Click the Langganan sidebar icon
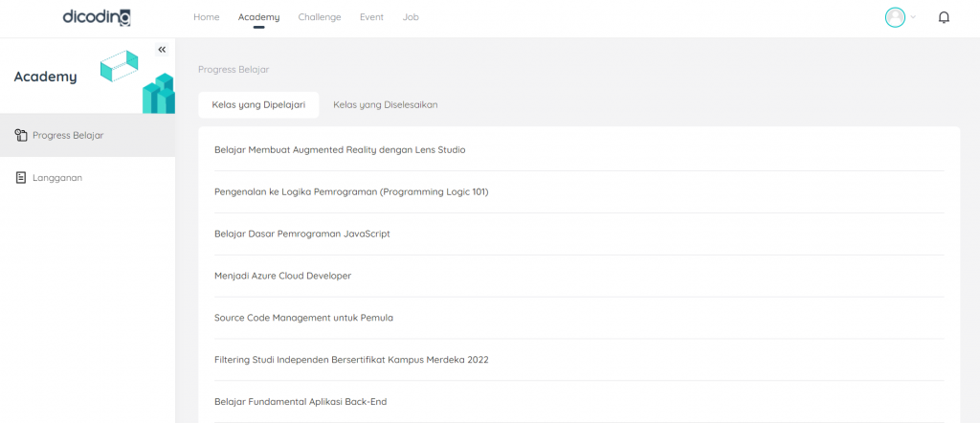The image size is (980, 423). [21, 177]
